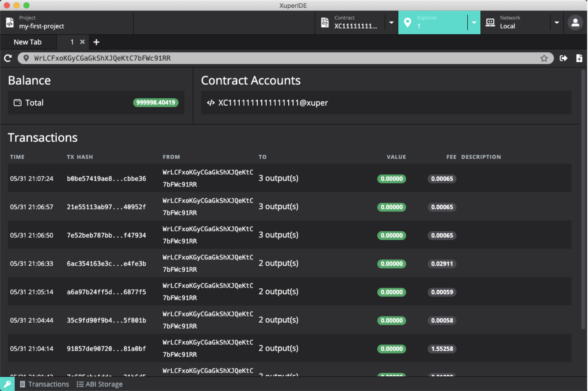The image size is (588, 391).
Task: Open ABI Storage in the bottom bar
Action: tap(99, 384)
